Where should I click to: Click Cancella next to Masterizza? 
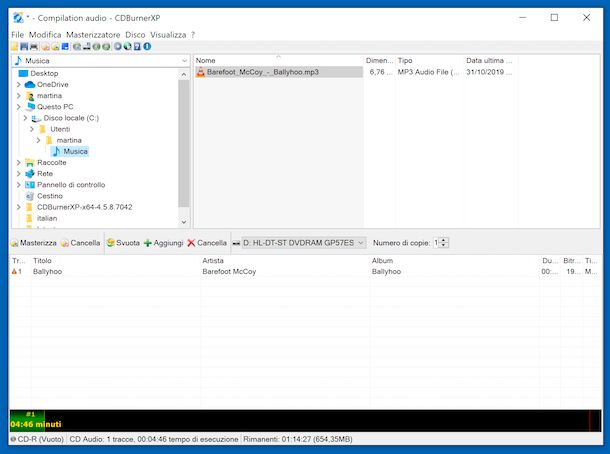[81, 243]
